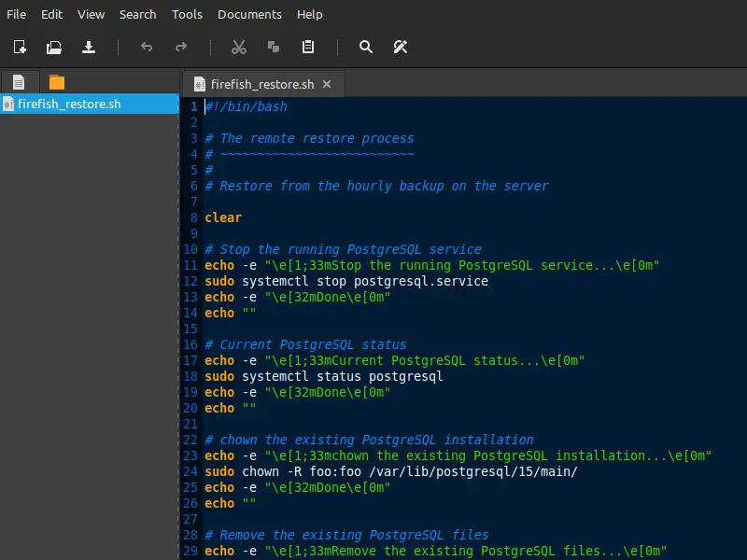Image resolution: width=747 pixels, height=560 pixels.
Task: Undo the last edit
Action: click(147, 47)
